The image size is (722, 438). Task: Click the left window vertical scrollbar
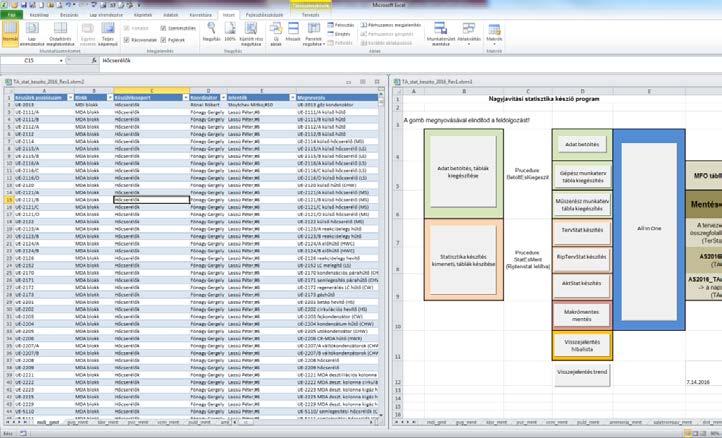[381, 256]
